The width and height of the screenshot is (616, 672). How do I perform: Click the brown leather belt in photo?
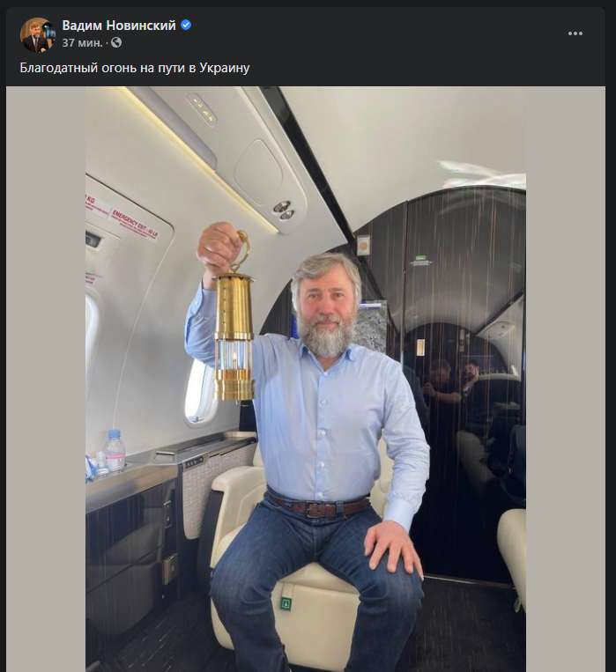coord(318,507)
